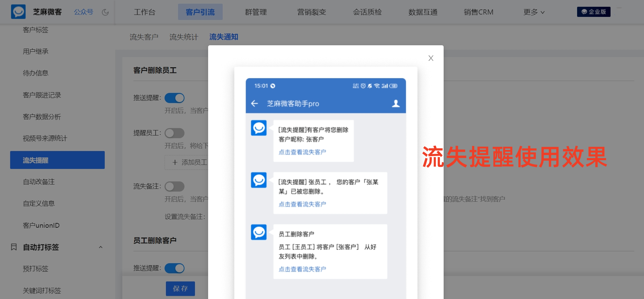644x299 pixels.
Task: Open the 工作台 tab
Action: tap(145, 12)
